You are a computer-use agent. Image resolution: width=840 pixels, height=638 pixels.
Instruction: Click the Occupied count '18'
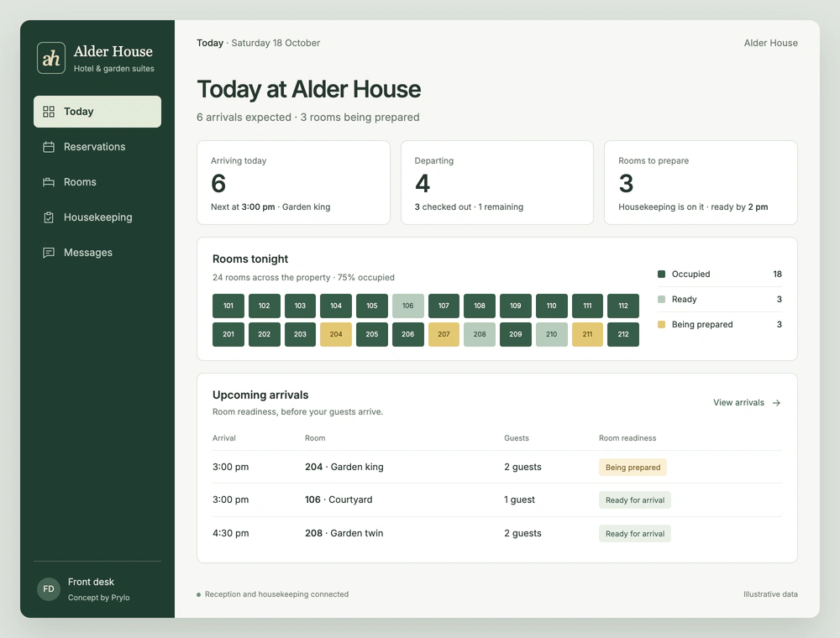click(777, 274)
